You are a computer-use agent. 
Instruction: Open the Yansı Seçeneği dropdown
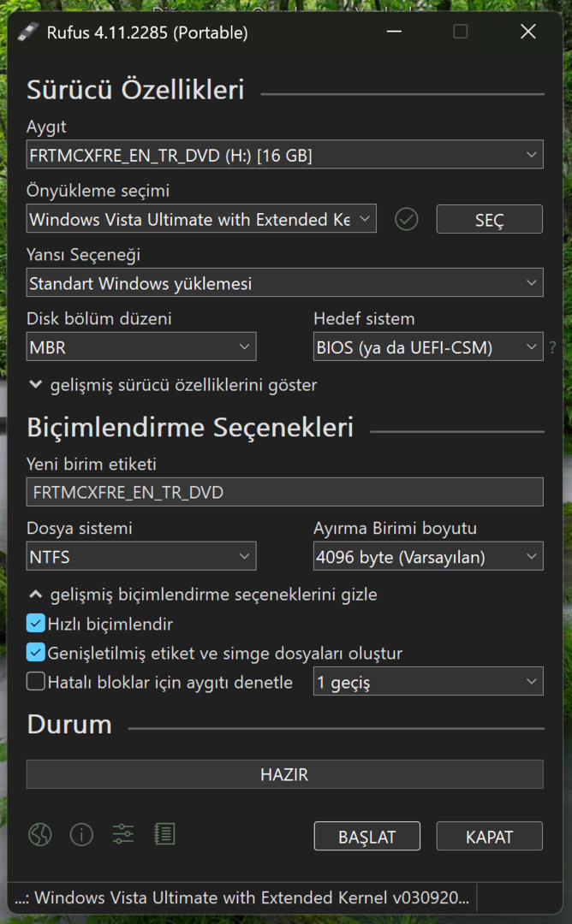click(285, 283)
